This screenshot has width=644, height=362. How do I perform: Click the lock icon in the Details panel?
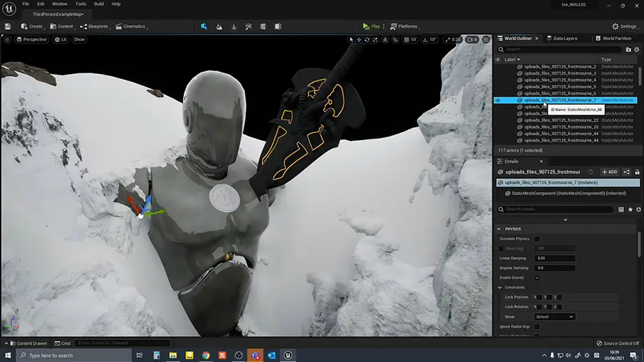coord(636,171)
